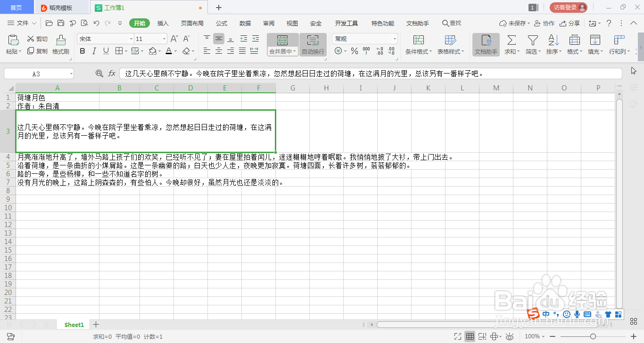This screenshot has width=644, height=343.
Task: Decrease decimal places
Action: (392, 51)
